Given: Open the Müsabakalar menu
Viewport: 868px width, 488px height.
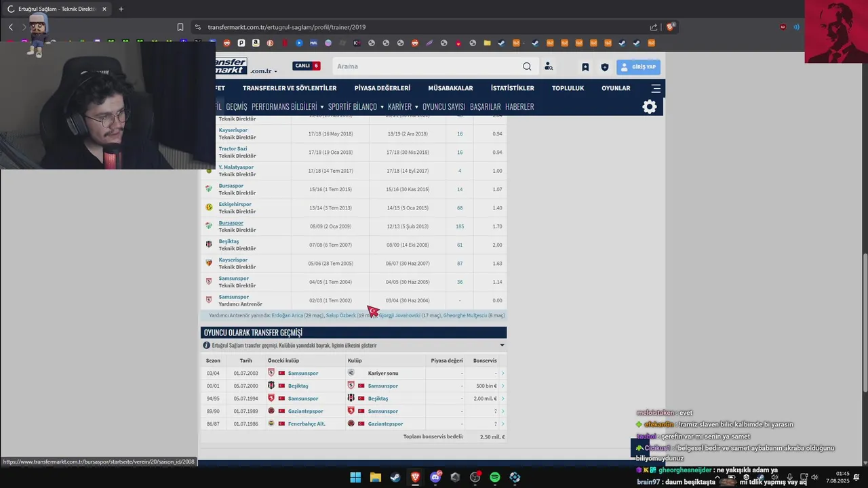Looking at the screenshot, I should click(450, 88).
